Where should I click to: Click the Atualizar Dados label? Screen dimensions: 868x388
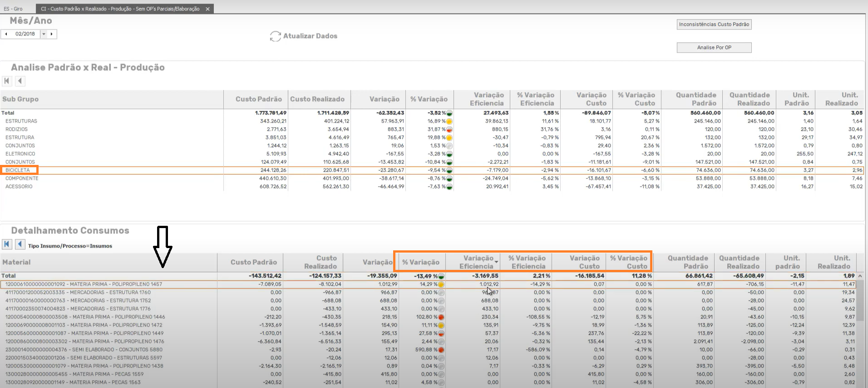click(311, 36)
